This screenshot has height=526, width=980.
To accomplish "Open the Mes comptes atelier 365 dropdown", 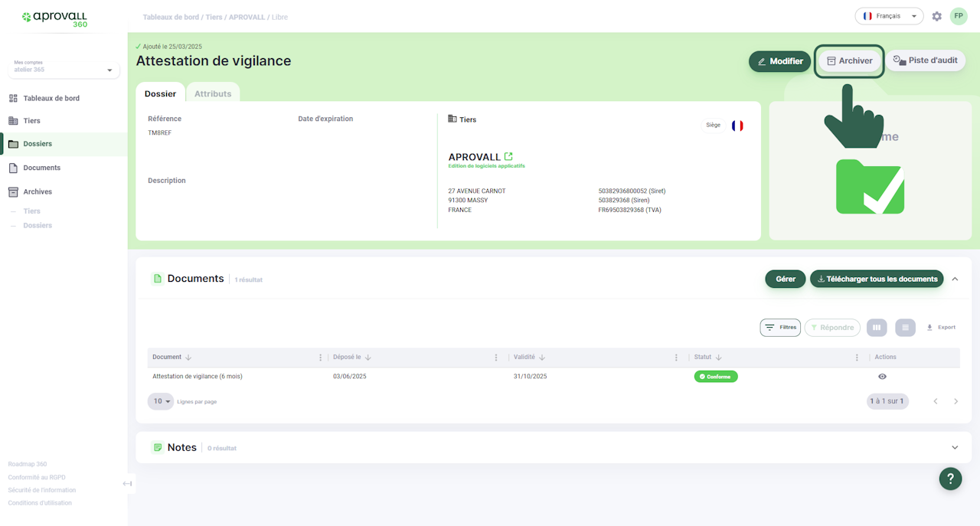I will (64, 70).
